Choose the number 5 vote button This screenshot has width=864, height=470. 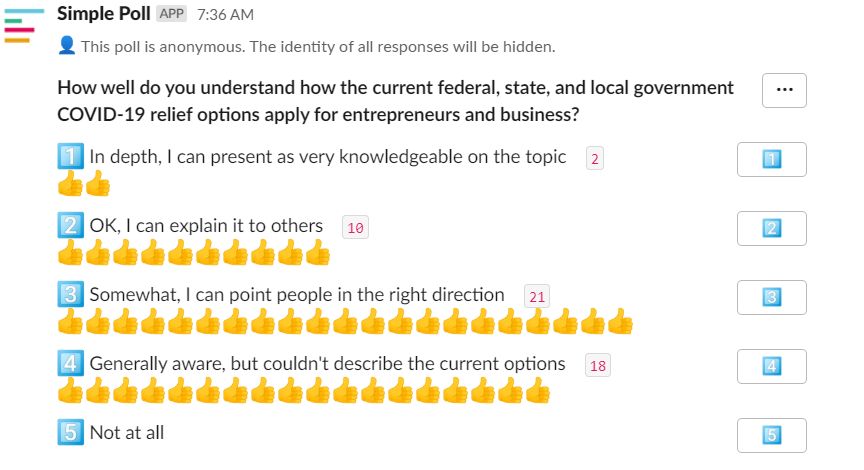[771, 435]
